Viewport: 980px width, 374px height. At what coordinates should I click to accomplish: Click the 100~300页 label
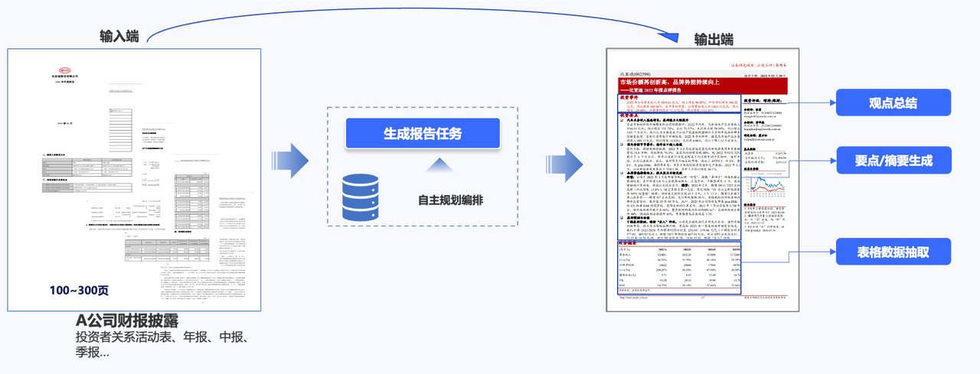(x=80, y=291)
